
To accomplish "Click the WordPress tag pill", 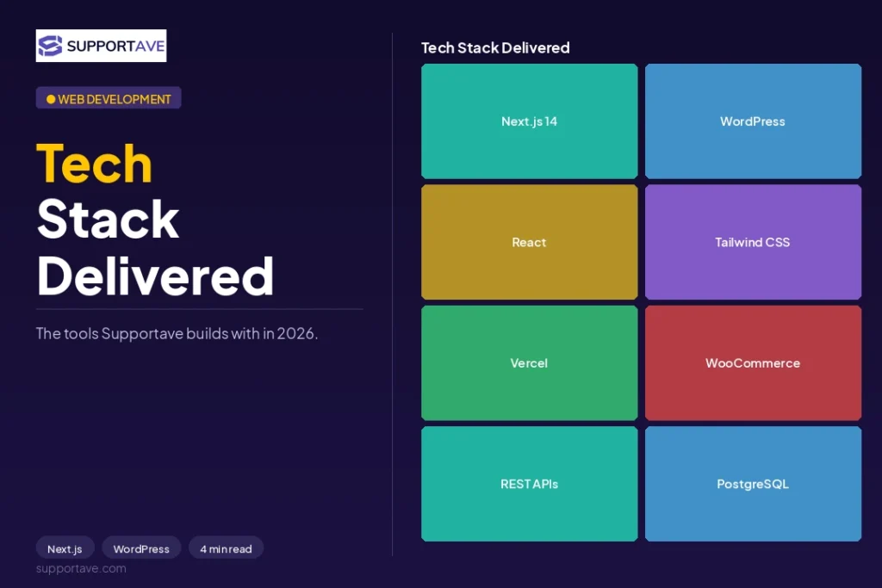I will [x=141, y=548].
